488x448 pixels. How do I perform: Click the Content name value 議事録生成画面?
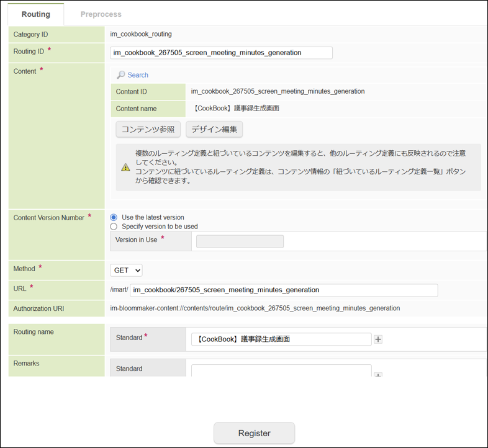tap(235, 109)
